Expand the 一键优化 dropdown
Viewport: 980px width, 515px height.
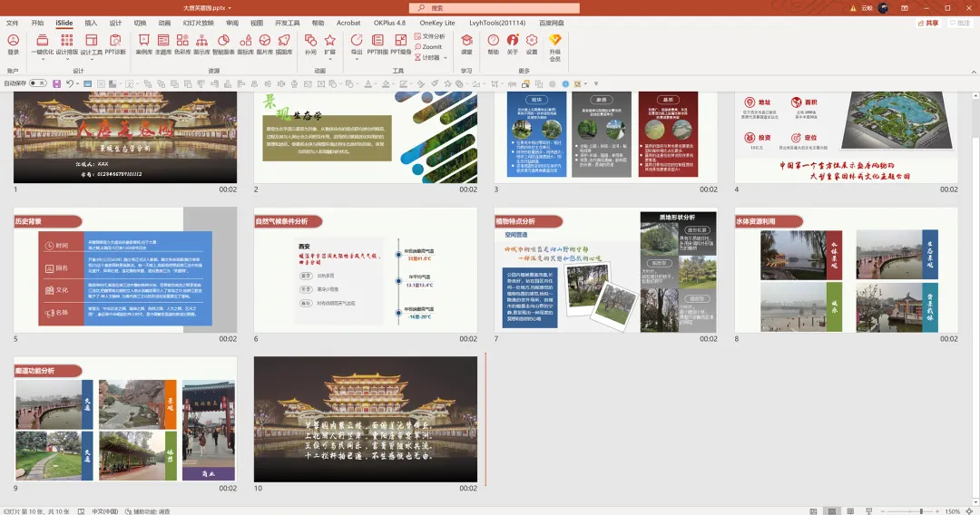click(42, 59)
